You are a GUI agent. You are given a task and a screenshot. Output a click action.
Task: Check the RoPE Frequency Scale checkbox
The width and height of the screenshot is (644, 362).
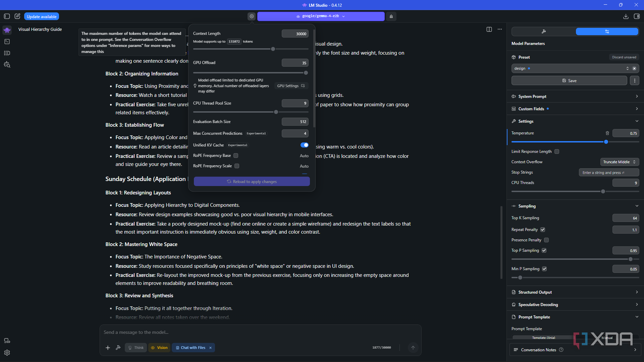237,166
